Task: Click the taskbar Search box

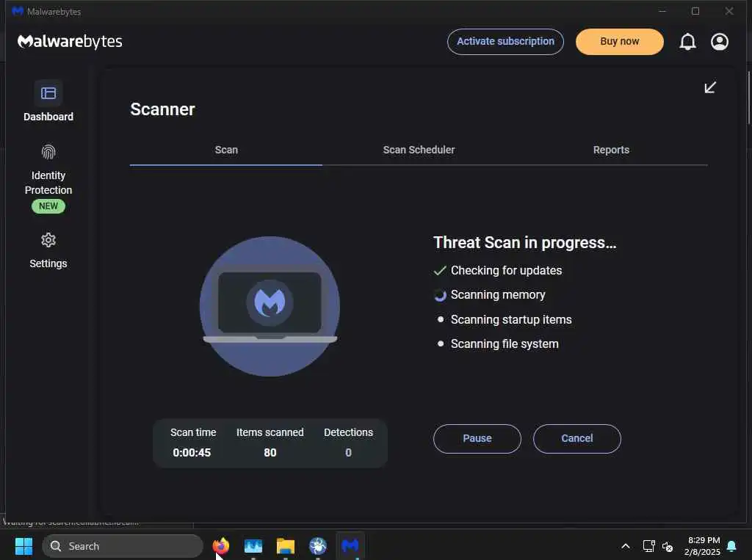Action: (123, 546)
